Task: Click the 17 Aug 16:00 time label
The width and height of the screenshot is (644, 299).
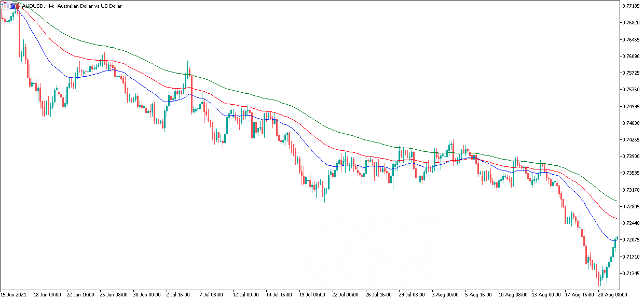Action: 579,294
